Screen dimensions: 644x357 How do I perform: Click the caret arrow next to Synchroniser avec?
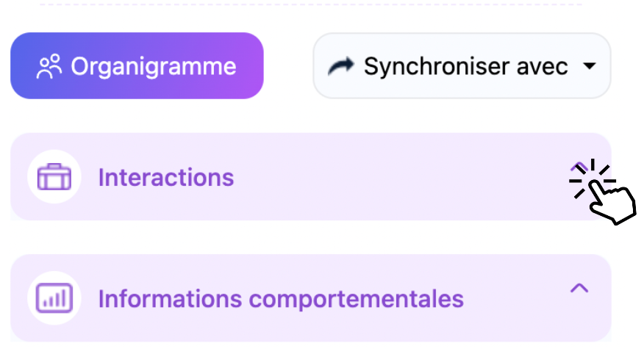(590, 65)
